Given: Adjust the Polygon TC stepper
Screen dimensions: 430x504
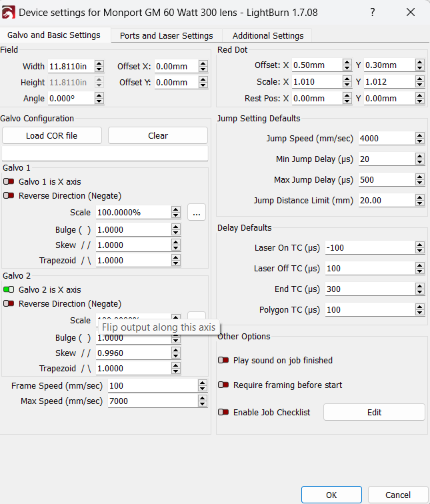Looking at the screenshot, I should coord(420,309).
